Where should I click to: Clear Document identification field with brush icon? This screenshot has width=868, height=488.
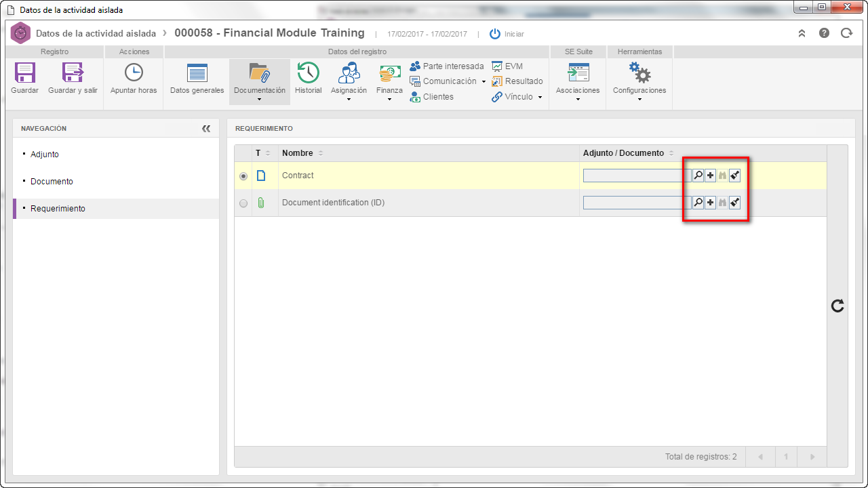coord(734,203)
